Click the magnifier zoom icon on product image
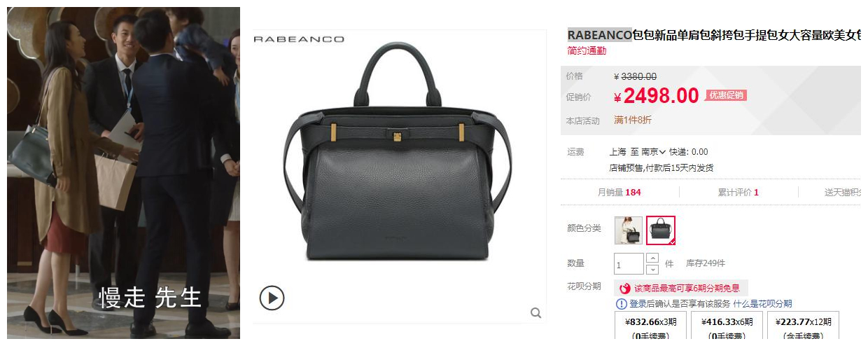This screenshot has width=868, height=346. pyautogui.click(x=535, y=313)
